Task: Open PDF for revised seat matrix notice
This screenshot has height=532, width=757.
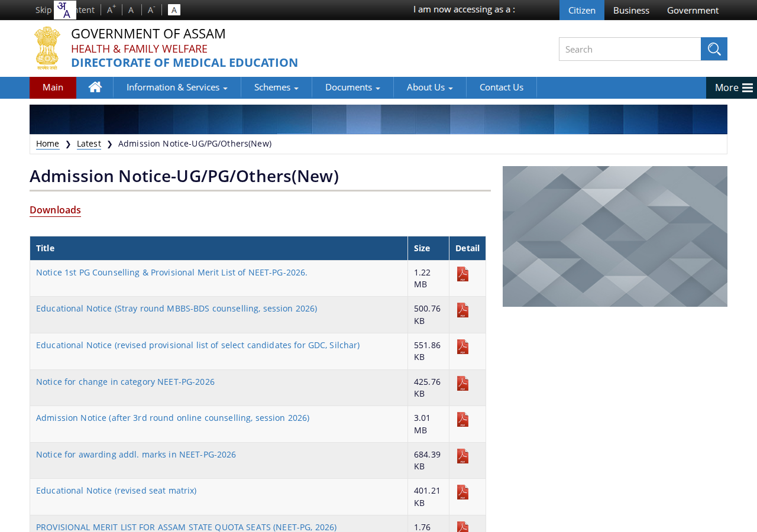Action: tap(462, 492)
